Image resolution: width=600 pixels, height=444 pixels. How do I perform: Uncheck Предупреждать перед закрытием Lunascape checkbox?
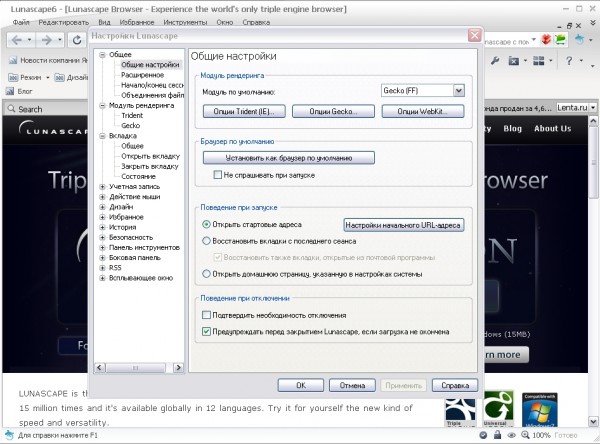[206, 331]
